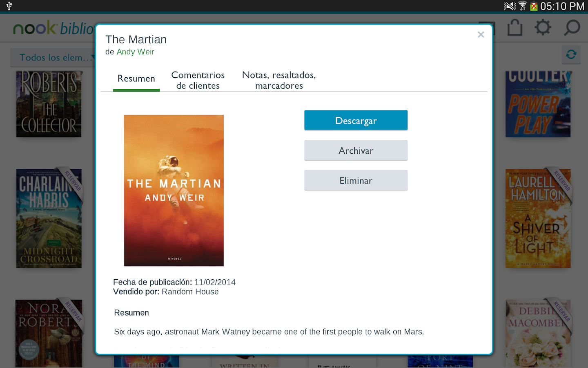Open the Andy Weir author link
The height and width of the screenshot is (368, 588).
pyautogui.click(x=135, y=52)
